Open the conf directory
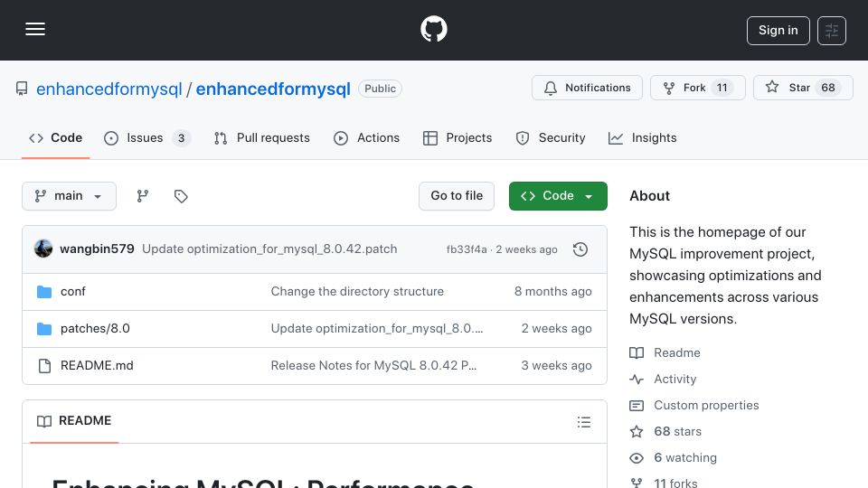Image resolution: width=868 pixels, height=488 pixels. coord(73,292)
